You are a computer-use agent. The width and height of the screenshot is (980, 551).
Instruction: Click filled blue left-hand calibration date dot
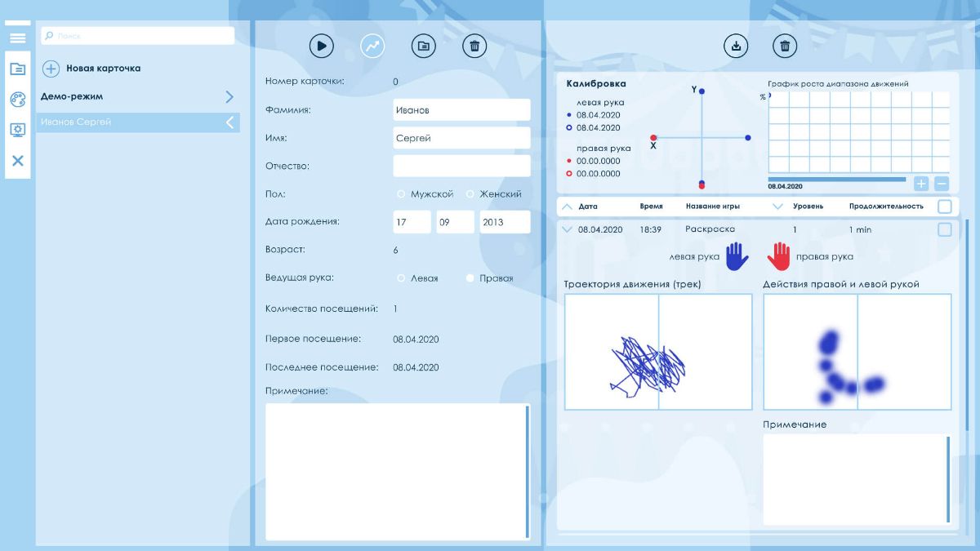click(x=569, y=115)
